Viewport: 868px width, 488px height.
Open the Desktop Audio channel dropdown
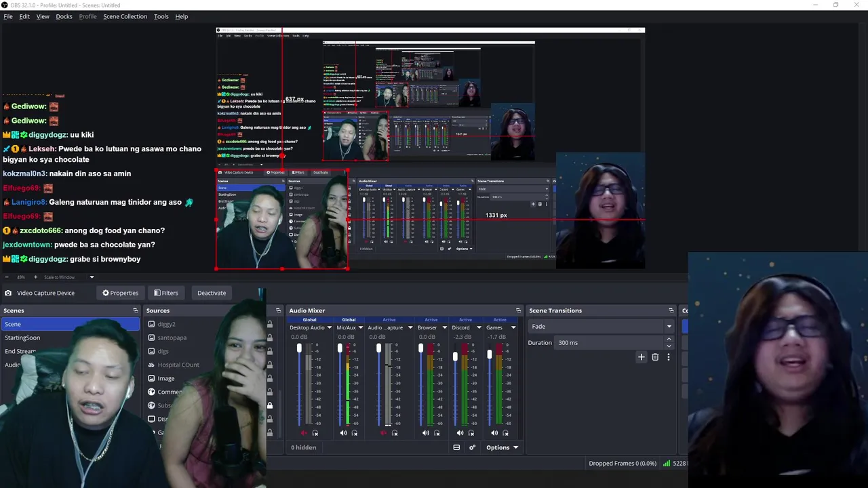point(330,327)
